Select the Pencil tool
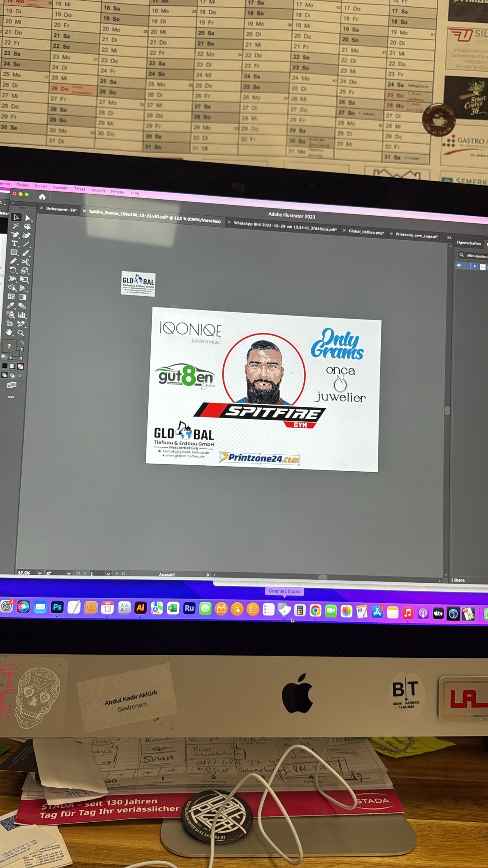This screenshot has width=488, height=868. tap(13, 261)
